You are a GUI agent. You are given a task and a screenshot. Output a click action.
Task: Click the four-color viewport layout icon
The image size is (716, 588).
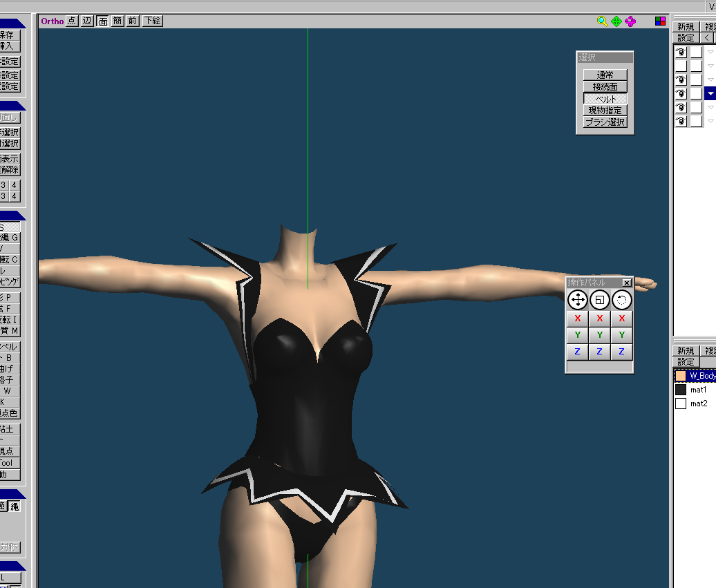coord(661,21)
